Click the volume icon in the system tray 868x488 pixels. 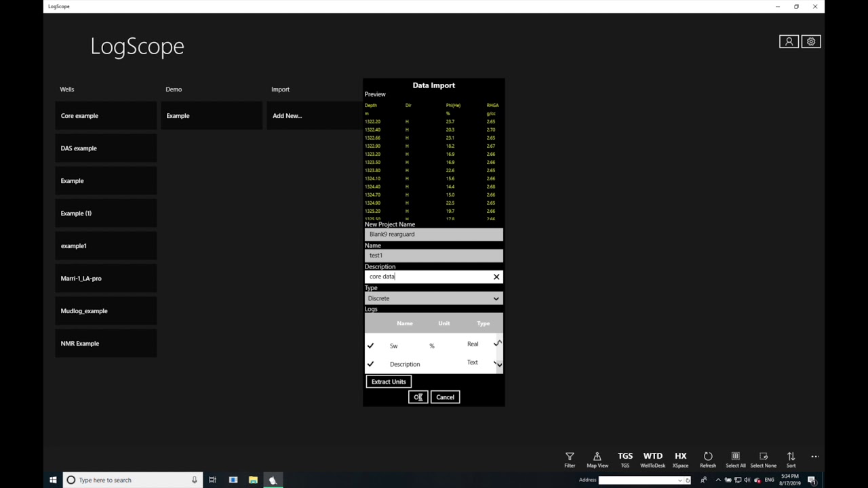click(x=747, y=480)
